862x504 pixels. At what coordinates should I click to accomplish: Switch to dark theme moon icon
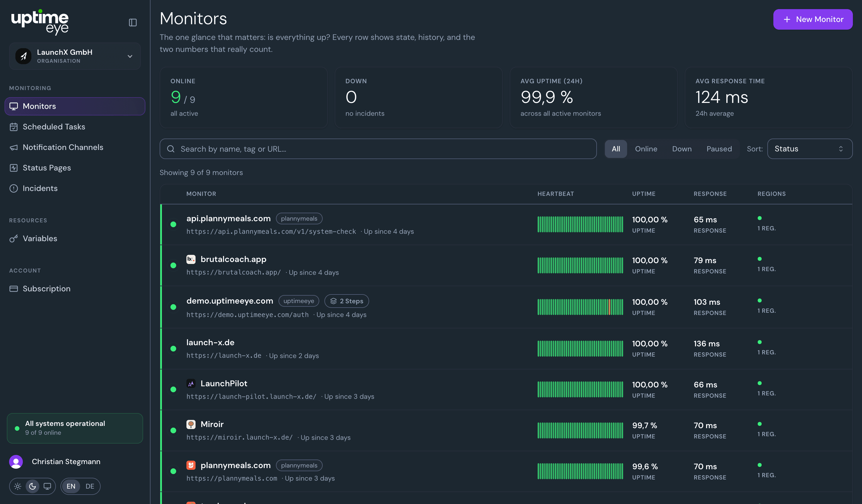pyautogui.click(x=32, y=486)
